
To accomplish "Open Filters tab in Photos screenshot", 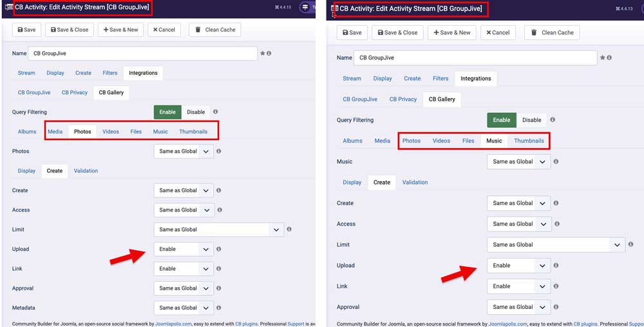I will pos(110,73).
